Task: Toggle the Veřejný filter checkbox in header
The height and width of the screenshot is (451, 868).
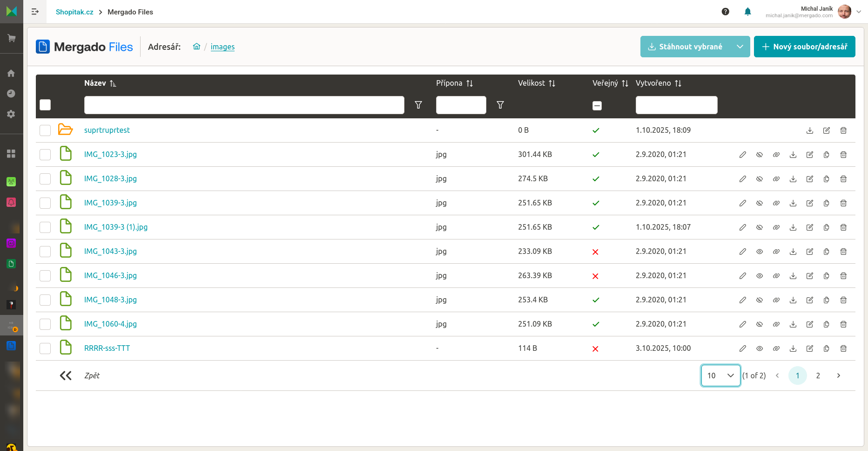Action: pyautogui.click(x=597, y=106)
